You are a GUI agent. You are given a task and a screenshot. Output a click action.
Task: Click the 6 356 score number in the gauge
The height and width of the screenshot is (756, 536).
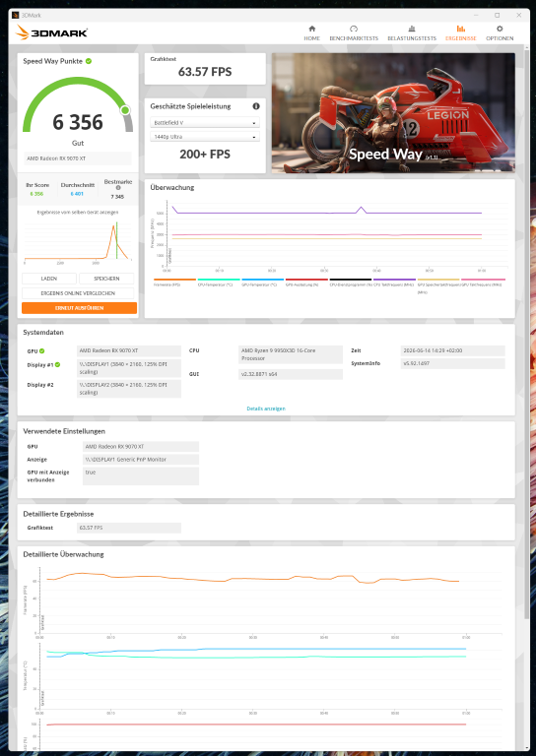pos(78,122)
